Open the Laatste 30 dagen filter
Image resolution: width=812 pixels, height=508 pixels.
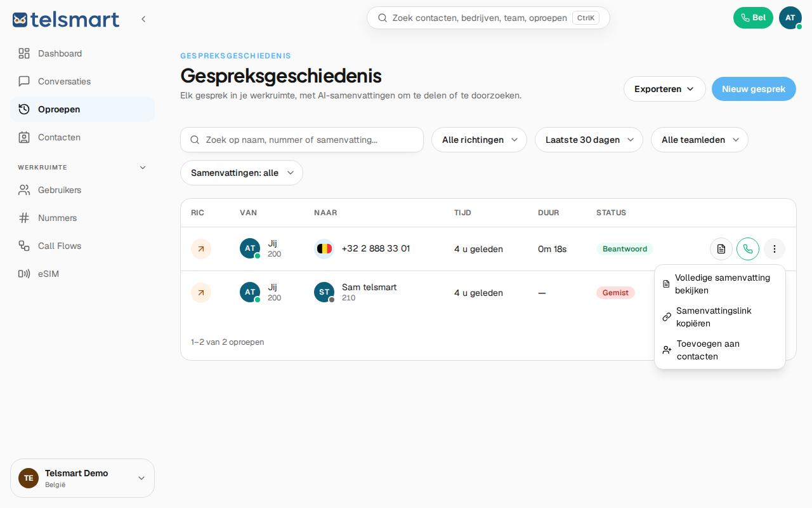tap(589, 140)
